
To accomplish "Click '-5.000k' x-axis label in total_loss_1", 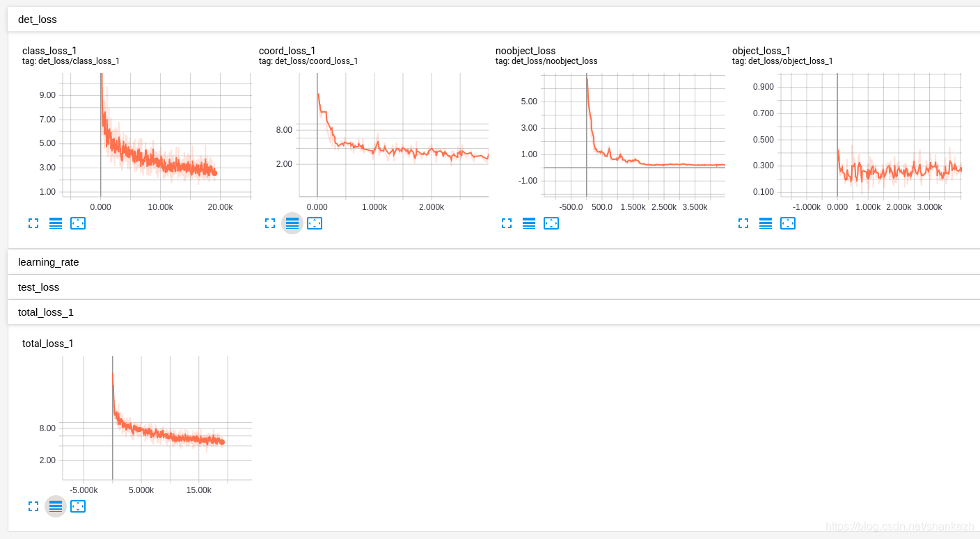I will coord(84,490).
